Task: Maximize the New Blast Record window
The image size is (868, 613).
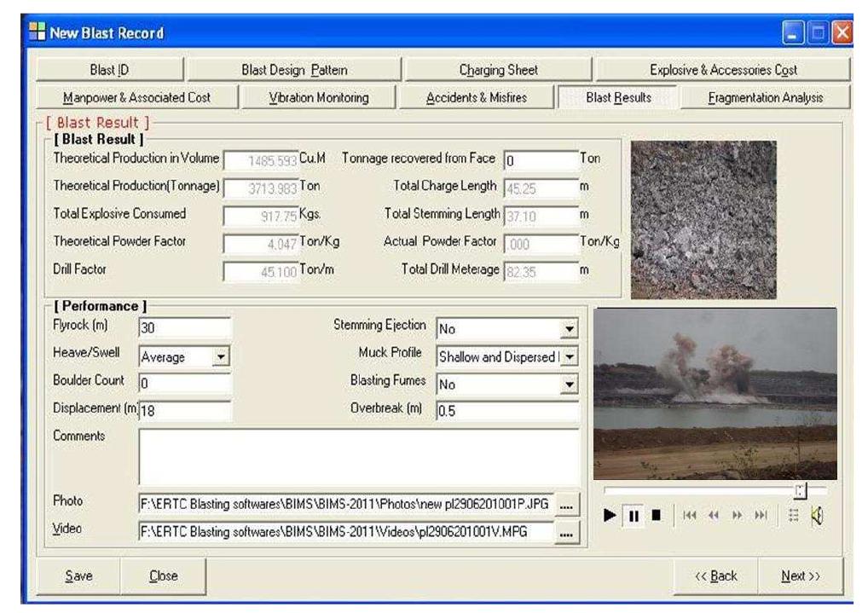Action: [818, 32]
